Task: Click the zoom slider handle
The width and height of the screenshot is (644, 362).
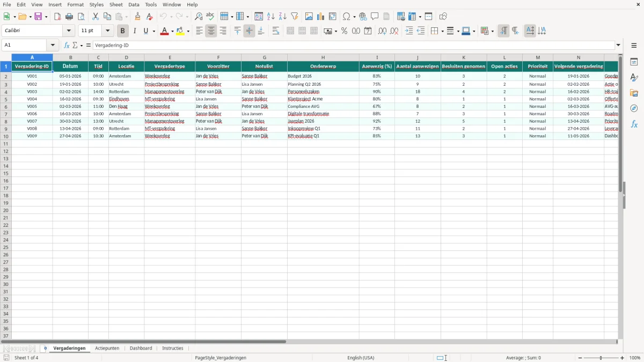Action: [601, 358]
